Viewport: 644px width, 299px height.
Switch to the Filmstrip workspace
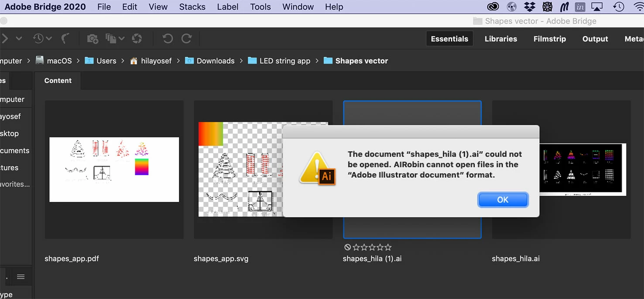tap(550, 39)
